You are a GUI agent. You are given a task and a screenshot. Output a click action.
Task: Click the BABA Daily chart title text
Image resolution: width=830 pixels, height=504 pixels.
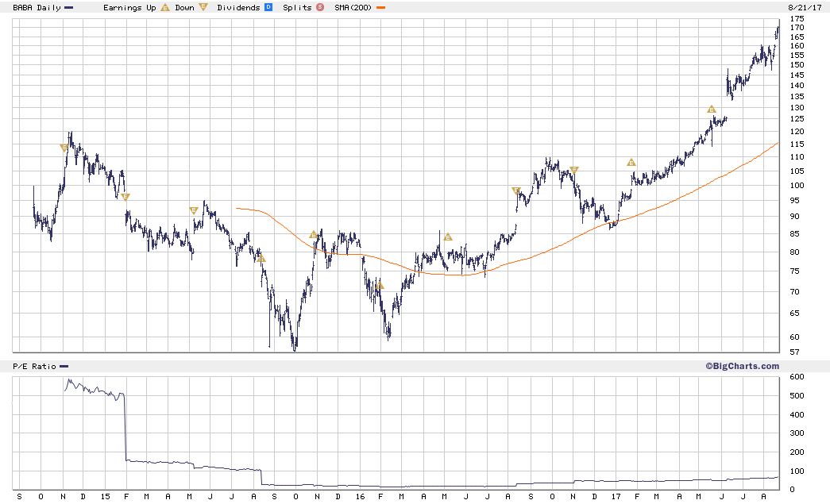click(x=37, y=7)
